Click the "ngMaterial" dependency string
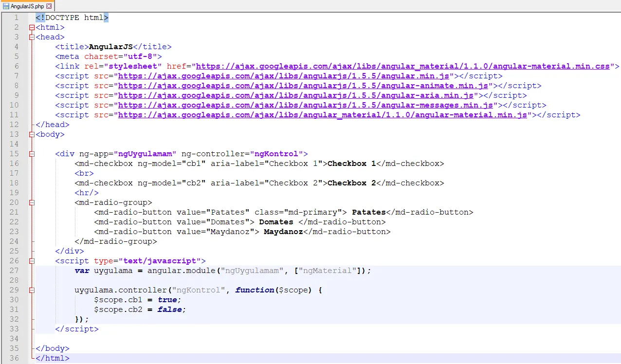The height and width of the screenshot is (364, 621). coord(328,271)
